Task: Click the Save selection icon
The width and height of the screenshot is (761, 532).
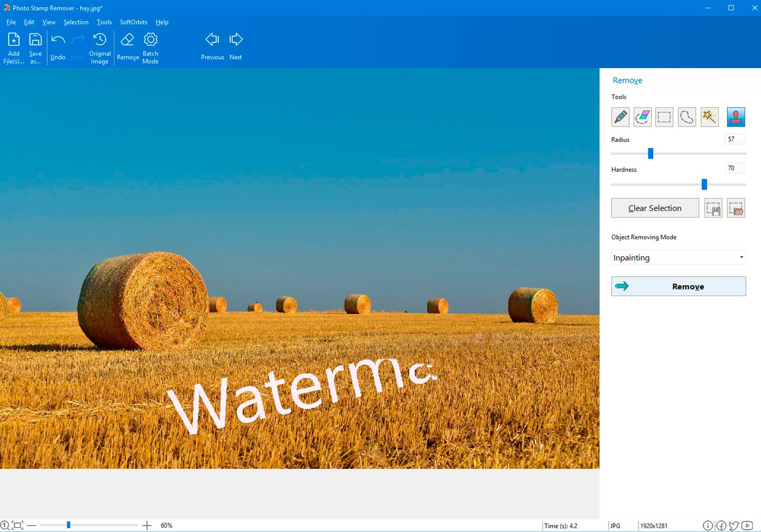Action: click(713, 208)
